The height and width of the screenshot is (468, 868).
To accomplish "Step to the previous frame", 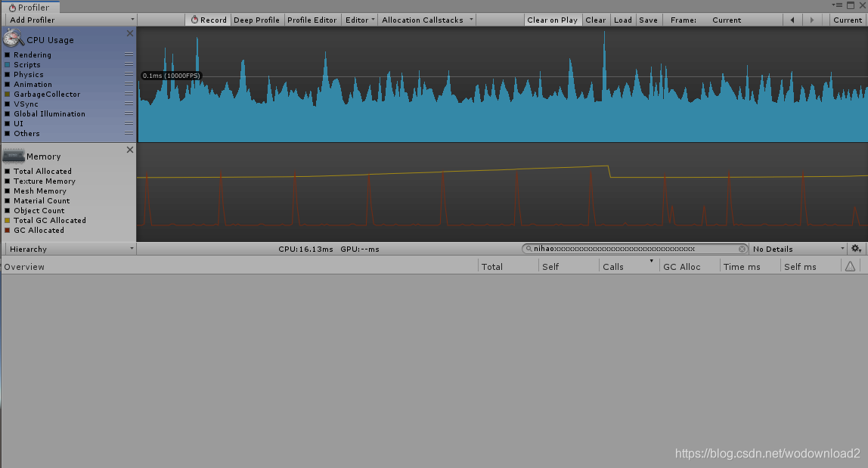I will 792,20.
